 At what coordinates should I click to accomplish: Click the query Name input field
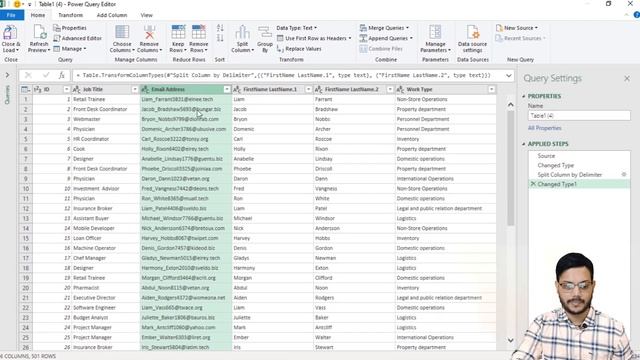pos(579,116)
